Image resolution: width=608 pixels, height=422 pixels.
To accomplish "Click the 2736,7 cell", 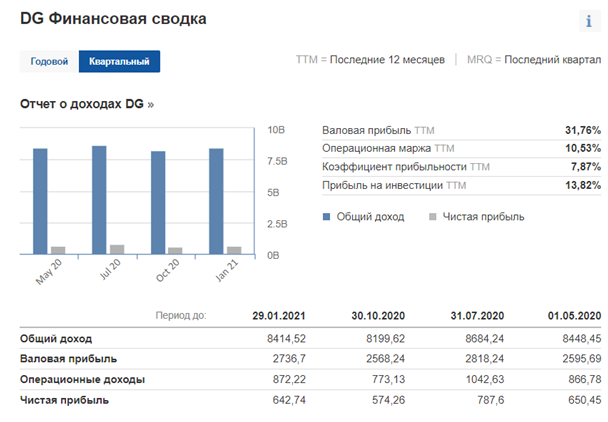I will pyautogui.click(x=289, y=359).
